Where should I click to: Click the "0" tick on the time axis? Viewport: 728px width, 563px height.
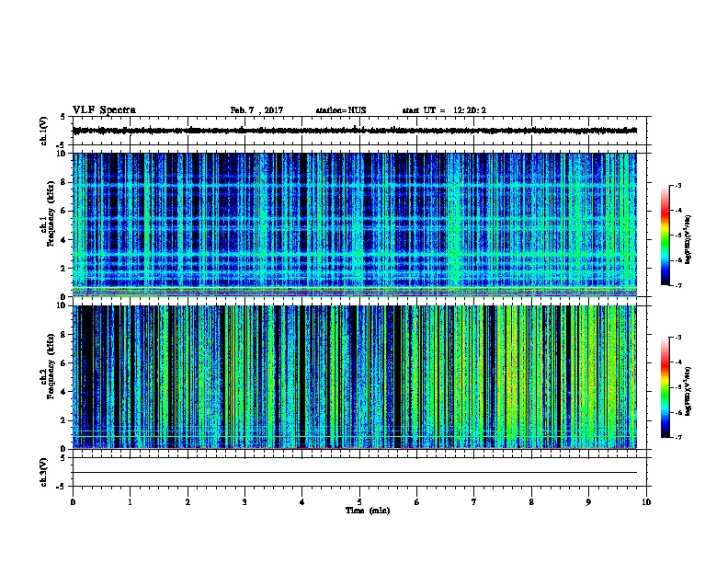point(73,502)
